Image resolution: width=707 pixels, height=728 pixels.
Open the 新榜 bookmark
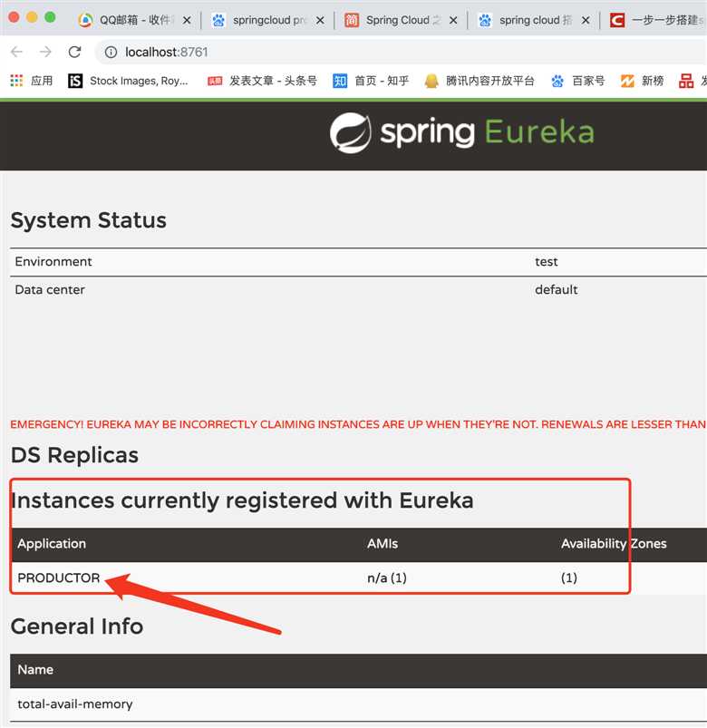pyautogui.click(x=643, y=81)
